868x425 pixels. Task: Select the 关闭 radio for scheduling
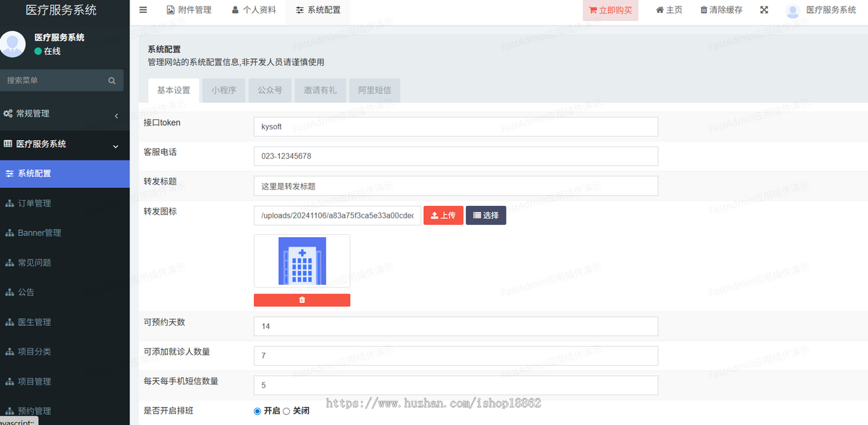point(286,411)
